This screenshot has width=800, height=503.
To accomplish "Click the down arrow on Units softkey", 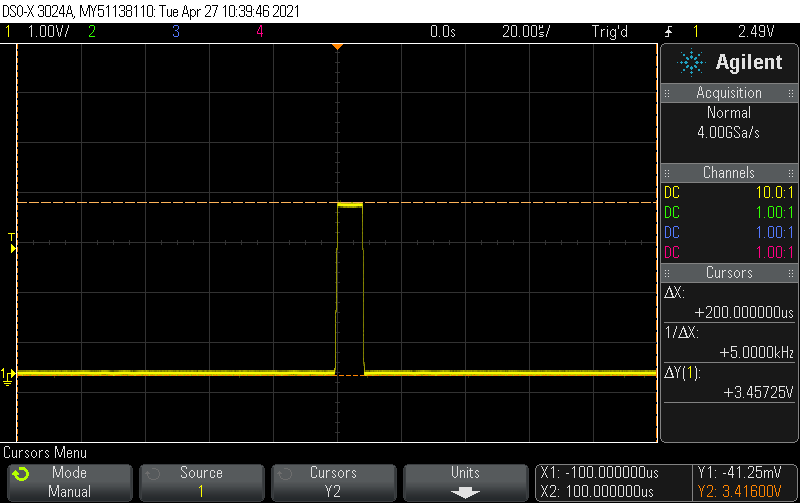I will [465, 493].
